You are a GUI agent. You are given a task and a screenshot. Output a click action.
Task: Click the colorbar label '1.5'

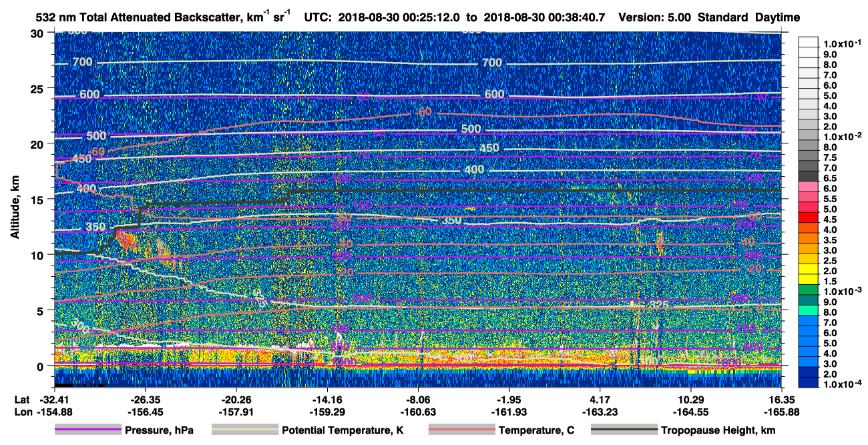pos(830,281)
